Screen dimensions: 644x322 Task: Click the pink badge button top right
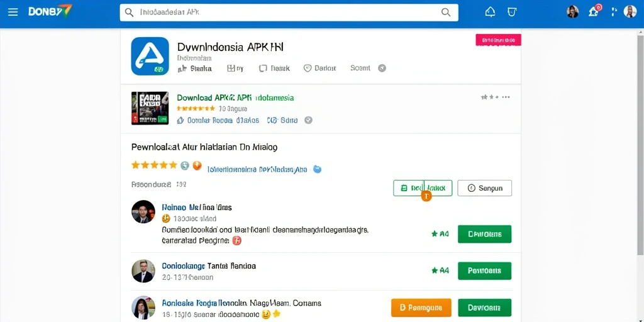(x=498, y=40)
